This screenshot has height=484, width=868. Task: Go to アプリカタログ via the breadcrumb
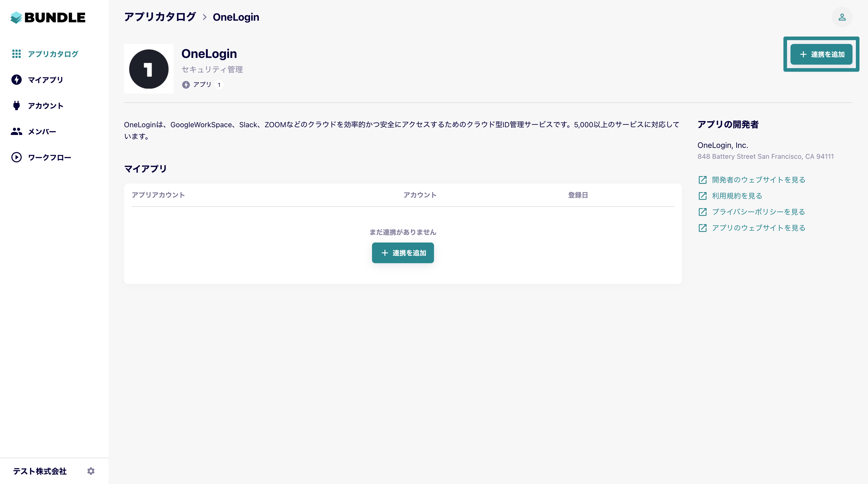[x=160, y=17]
